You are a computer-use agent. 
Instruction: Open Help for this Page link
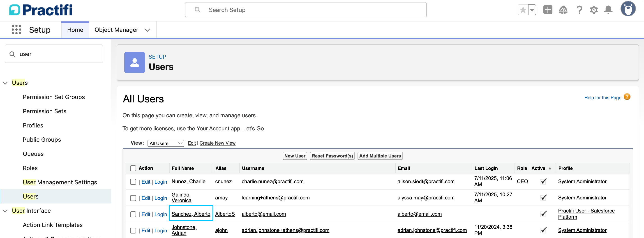(x=602, y=98)
